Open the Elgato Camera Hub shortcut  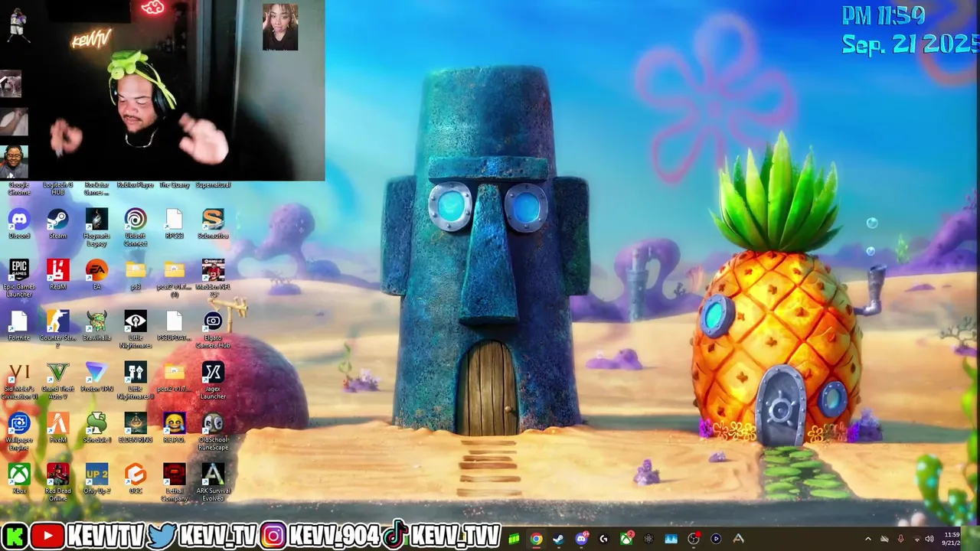click(213, 330)
